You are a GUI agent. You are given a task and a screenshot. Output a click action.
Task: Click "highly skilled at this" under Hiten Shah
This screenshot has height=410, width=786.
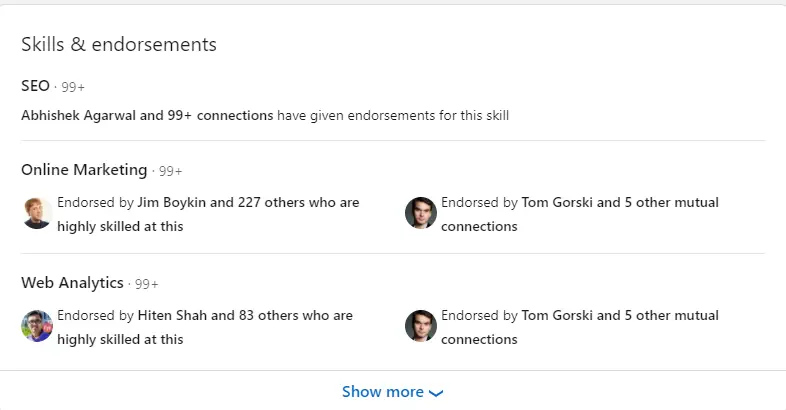(120, 339)
